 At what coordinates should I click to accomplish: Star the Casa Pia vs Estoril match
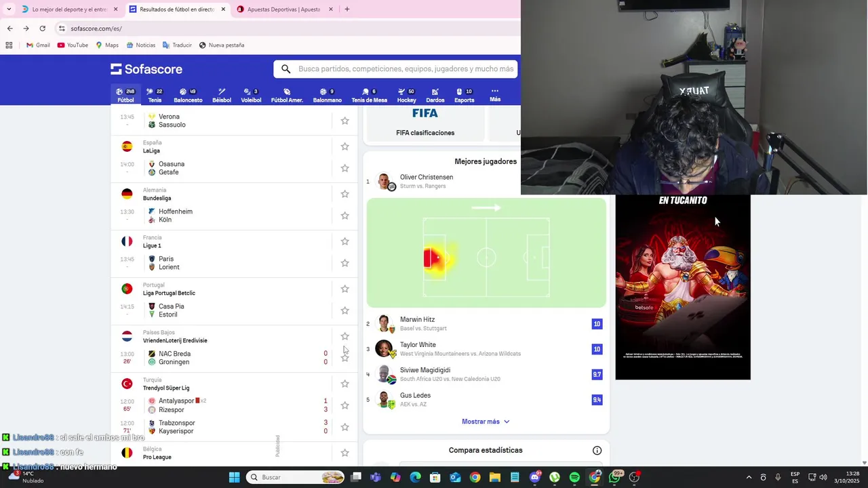tap(344, 310)
